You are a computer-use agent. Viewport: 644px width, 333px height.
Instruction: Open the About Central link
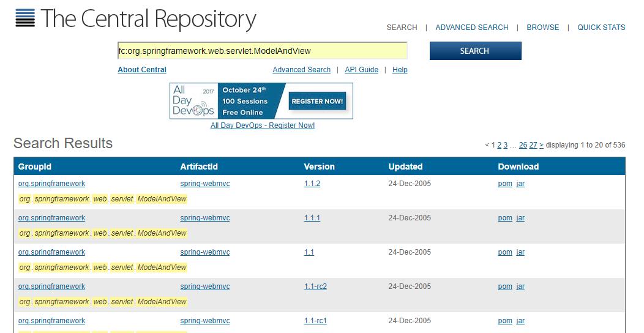[x=142, y=70]
